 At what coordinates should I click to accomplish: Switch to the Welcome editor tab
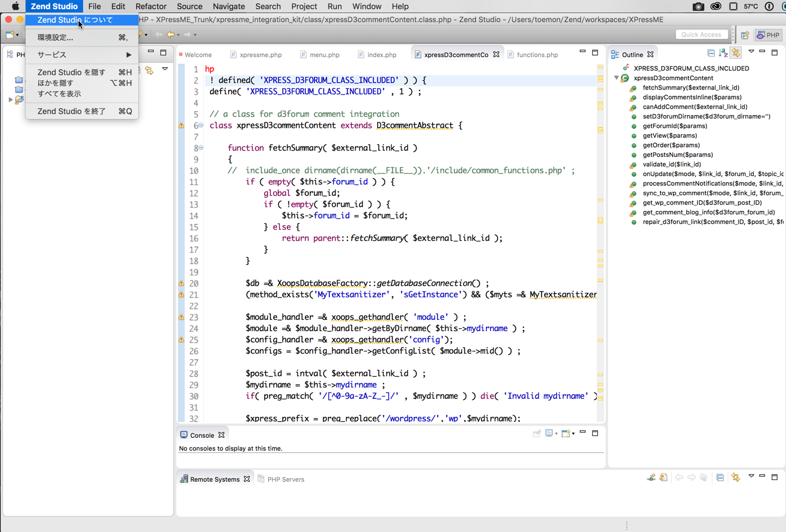195,55
